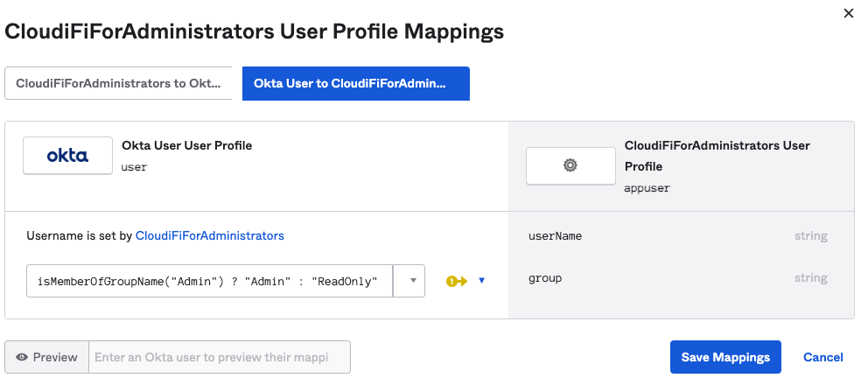Save the profile mappings
The height and width of the screenshot is (392, 868).
(725, 357)
